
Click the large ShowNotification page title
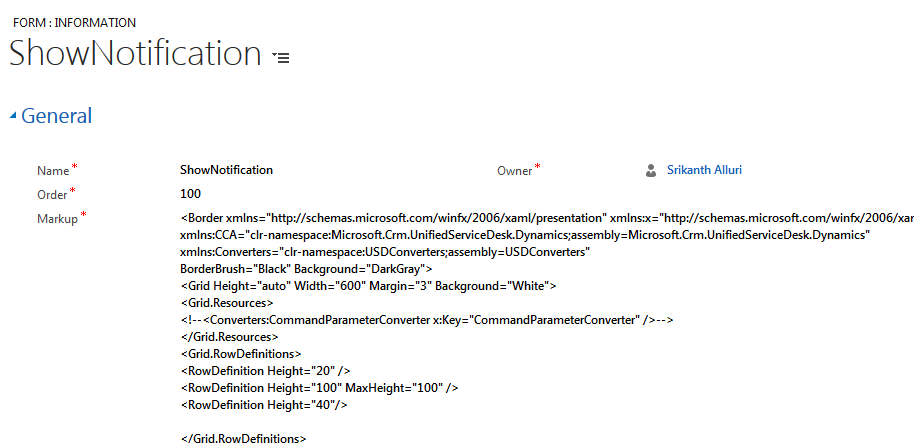135,53
